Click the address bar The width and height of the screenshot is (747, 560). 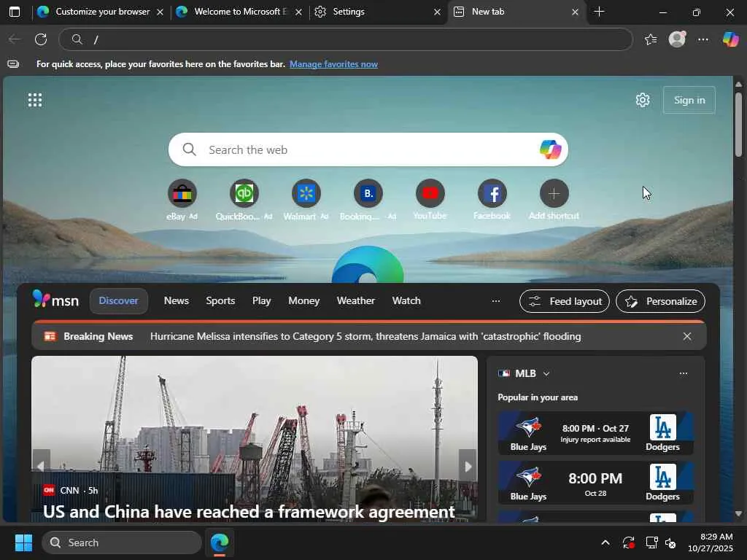point(345,39)
